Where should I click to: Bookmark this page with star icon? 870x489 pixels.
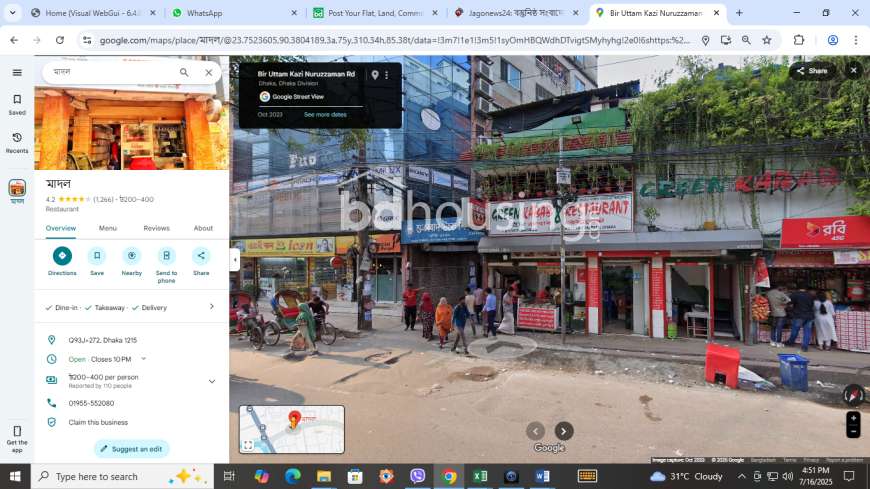coord(767,40)
